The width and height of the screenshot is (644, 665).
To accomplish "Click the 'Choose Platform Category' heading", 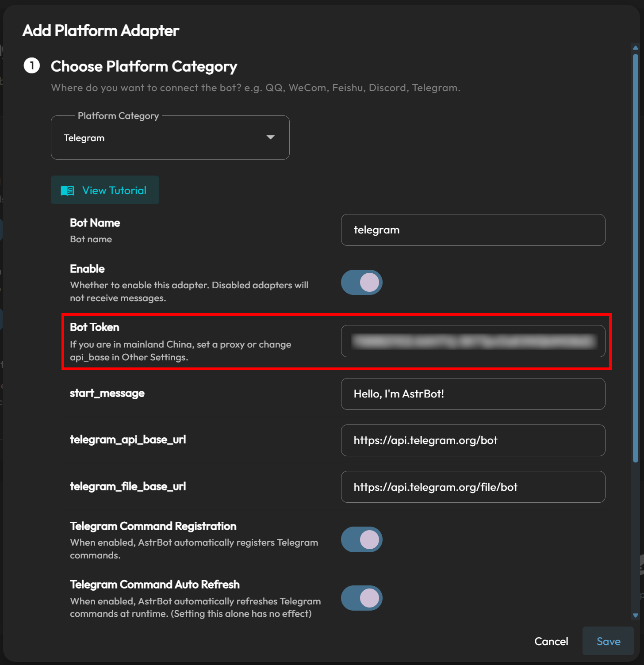I will click(144, 66).
